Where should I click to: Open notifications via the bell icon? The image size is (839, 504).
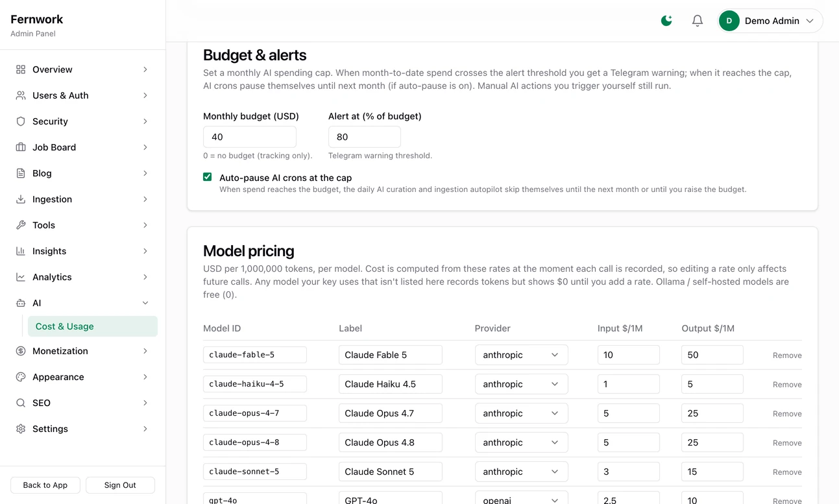(x=698, y=21)
